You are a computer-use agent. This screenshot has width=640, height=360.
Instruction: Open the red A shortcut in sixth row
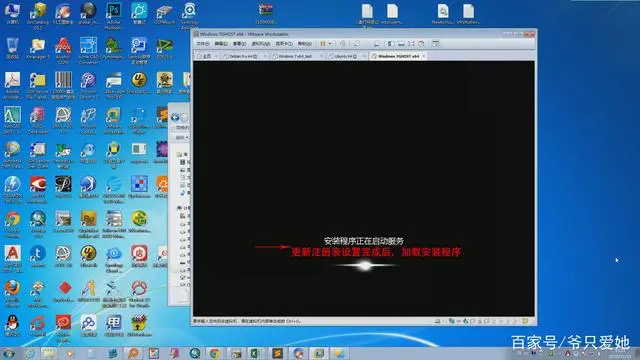coord(12,258)
